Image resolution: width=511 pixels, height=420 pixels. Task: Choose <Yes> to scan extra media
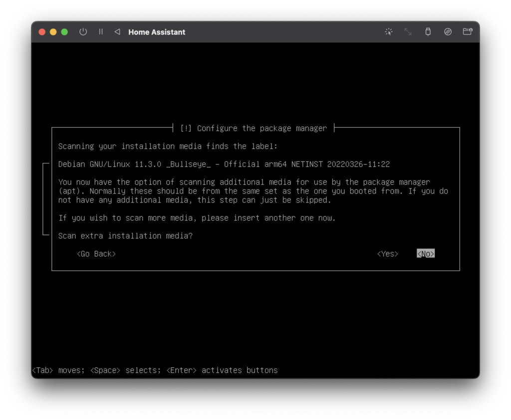[x=387, y=254]
